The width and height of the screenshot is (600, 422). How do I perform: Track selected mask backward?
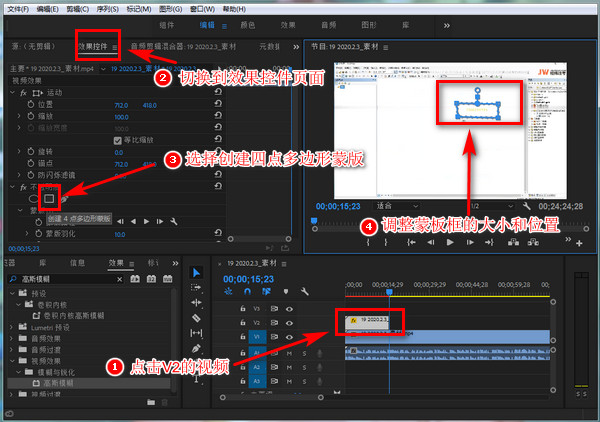[133, 221]
